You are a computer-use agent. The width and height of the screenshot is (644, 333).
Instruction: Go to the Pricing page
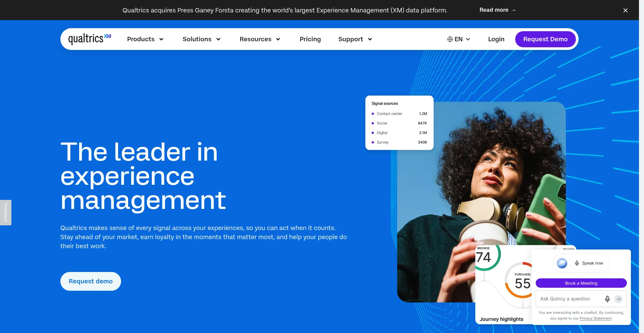(310, 39)
